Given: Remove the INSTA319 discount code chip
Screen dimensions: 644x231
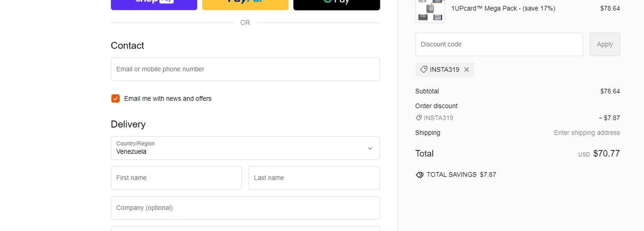Looking at the screenshot, I should click(466, 69).
